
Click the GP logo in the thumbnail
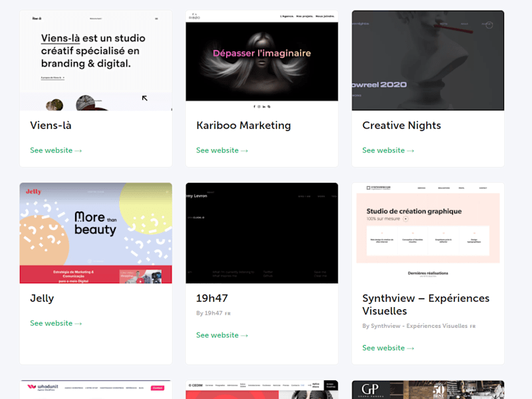coord(370,390)
